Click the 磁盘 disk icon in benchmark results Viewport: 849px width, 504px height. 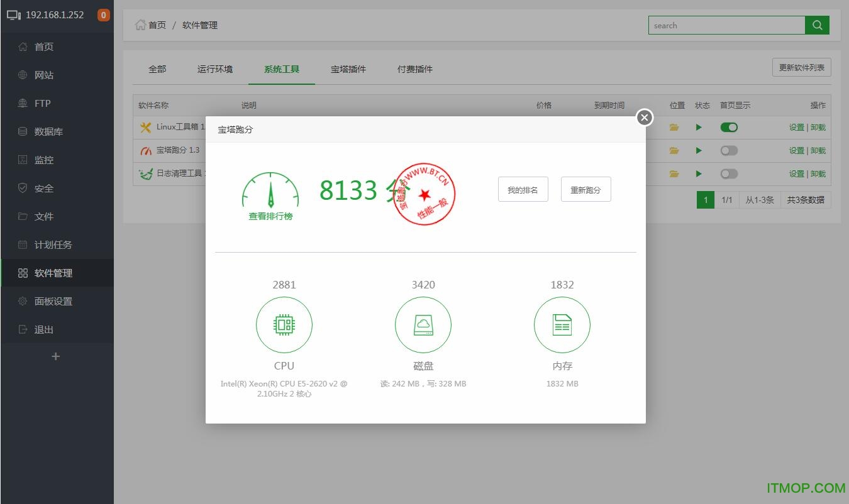pos(423,325)
